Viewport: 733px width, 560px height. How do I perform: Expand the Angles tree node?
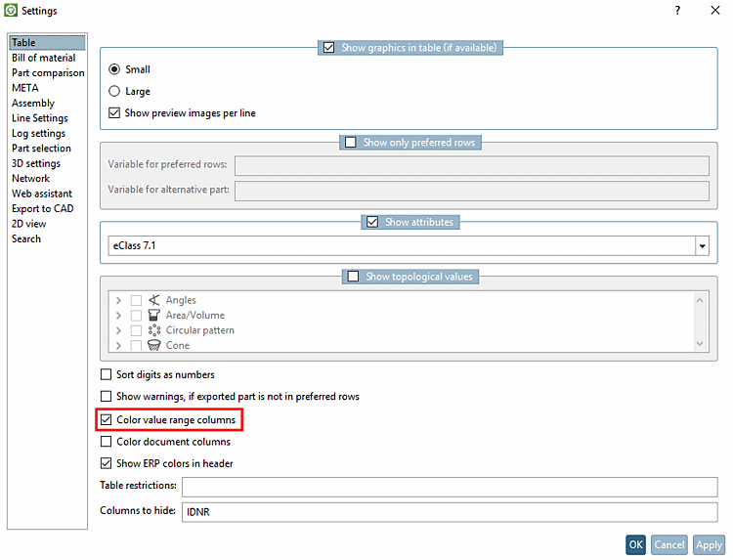118,300
